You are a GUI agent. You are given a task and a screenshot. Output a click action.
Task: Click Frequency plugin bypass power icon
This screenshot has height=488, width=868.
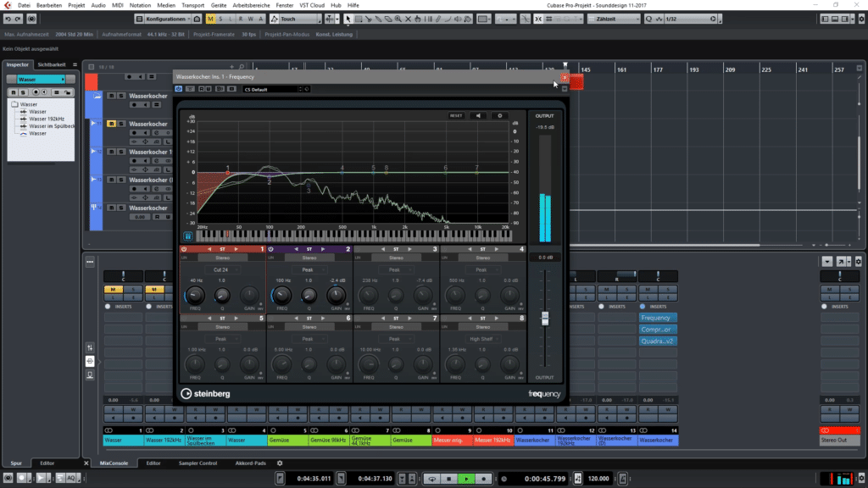[178, 89]
